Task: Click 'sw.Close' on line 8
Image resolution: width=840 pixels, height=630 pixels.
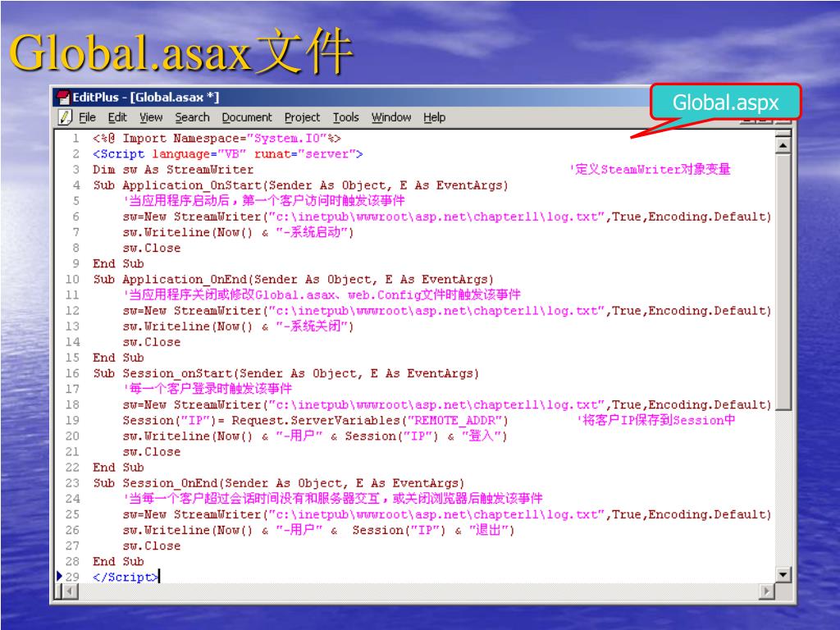Action: (152, 248)
